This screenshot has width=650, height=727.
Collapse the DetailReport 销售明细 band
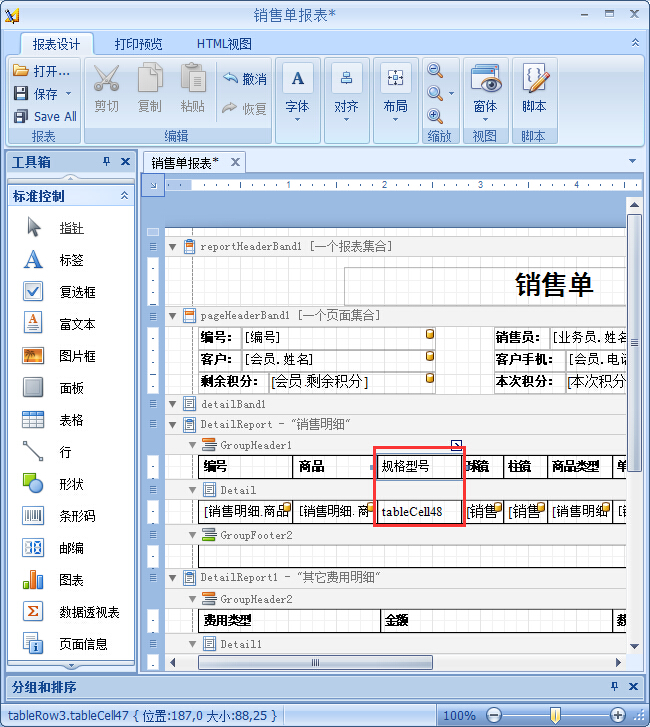[172, 425]
